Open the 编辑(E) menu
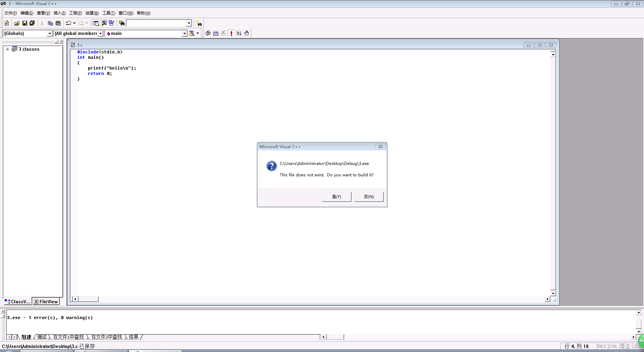 [x=27, y=13]
